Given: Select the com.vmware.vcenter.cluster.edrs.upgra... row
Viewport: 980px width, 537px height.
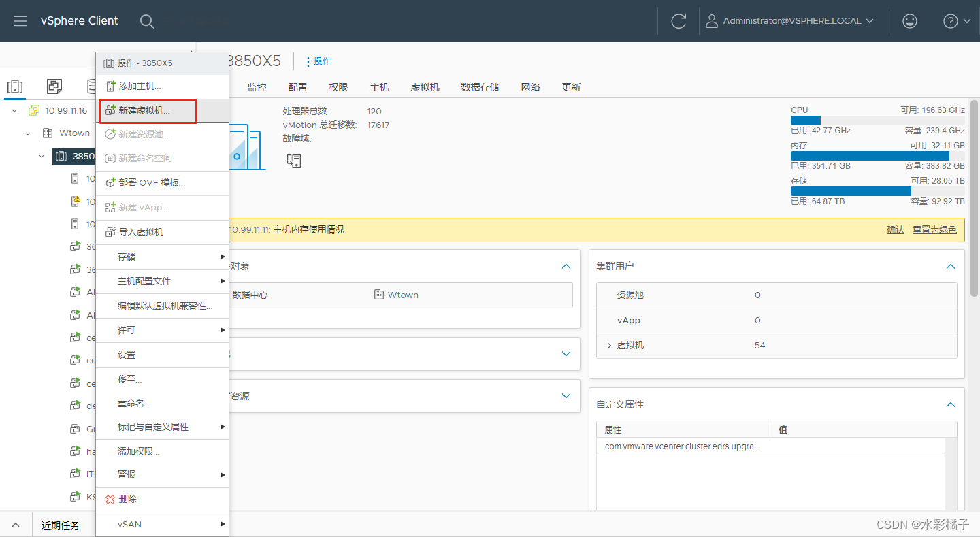Looking at the screenshot, I should click(770, 446).
